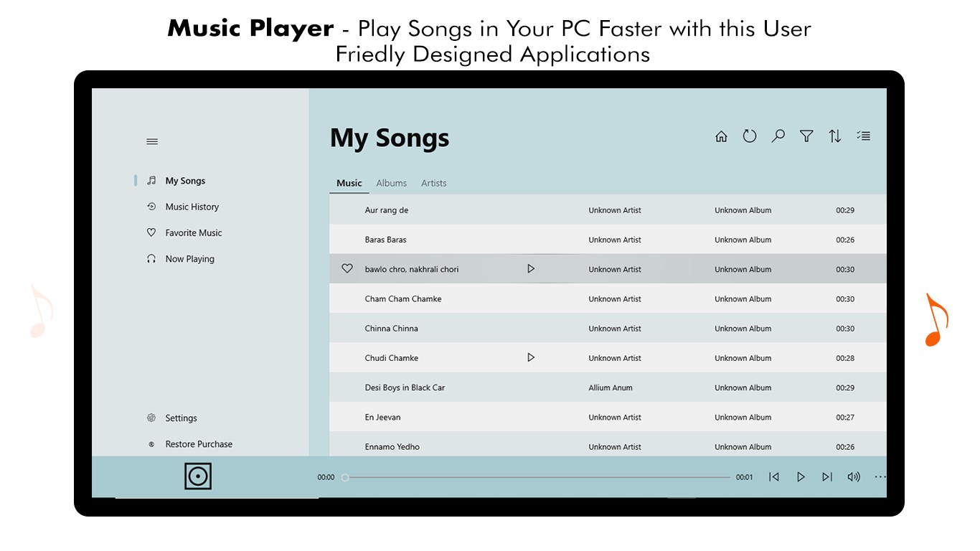The height and width of the screenshot is (551, 980).
Task: Open the filter options
Action: [806, 136]
